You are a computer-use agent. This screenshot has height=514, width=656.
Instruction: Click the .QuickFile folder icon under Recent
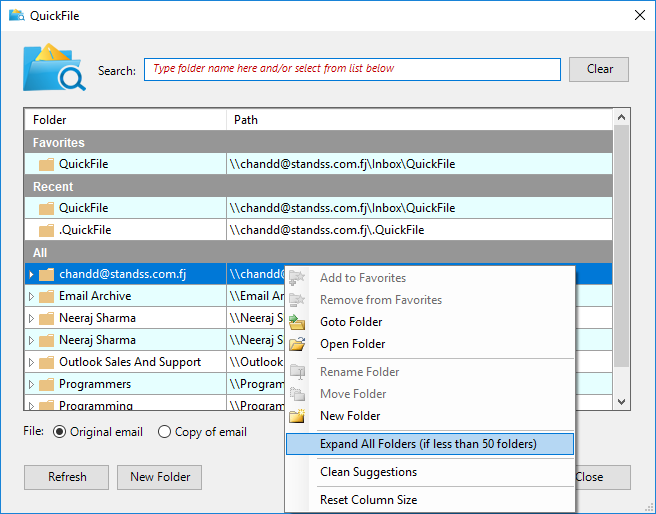(x=46, y=230)
